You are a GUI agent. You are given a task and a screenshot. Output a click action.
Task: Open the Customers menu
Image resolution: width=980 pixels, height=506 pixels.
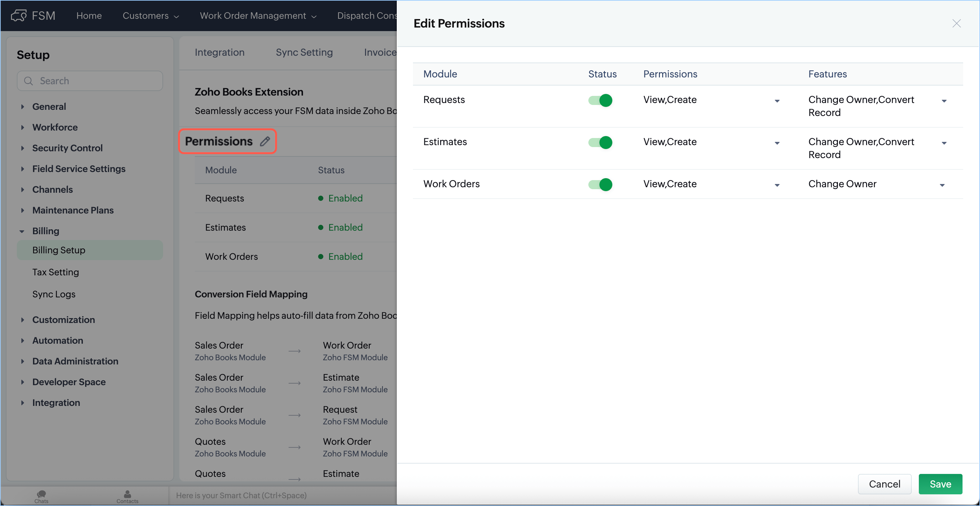pyautogui.click(x=150, y=16)
